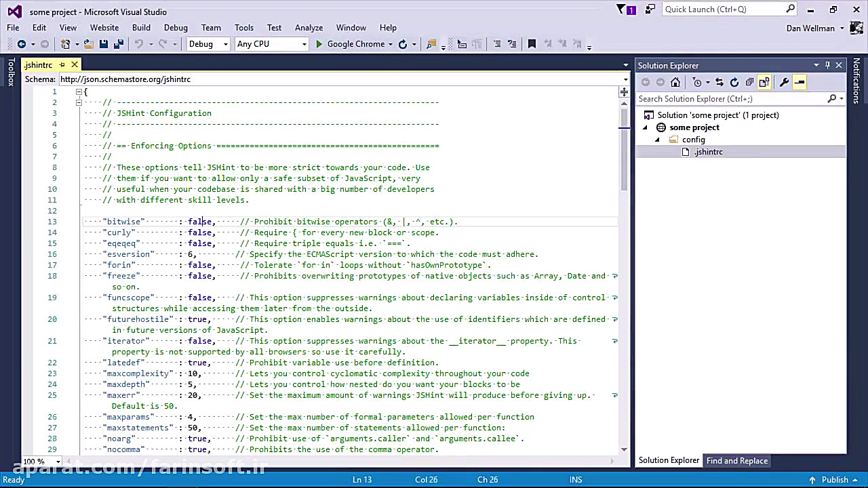Pin the .jshintrc document tab
Screen dimensions: 868x488
[62, 65]
